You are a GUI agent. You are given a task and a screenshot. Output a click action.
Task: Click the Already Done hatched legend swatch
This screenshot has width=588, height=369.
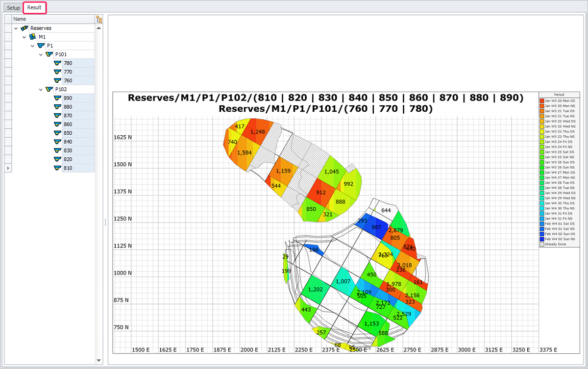[542, 244]
